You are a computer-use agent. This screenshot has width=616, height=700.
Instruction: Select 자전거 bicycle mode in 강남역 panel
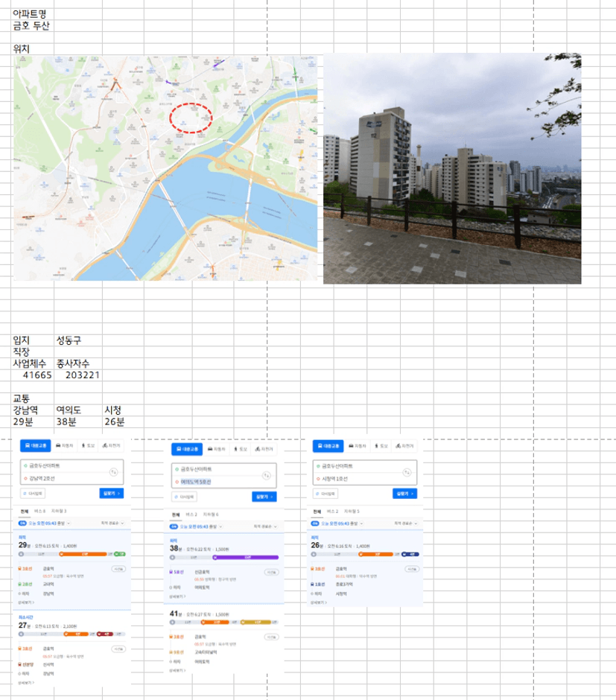[x=111, y=445]
